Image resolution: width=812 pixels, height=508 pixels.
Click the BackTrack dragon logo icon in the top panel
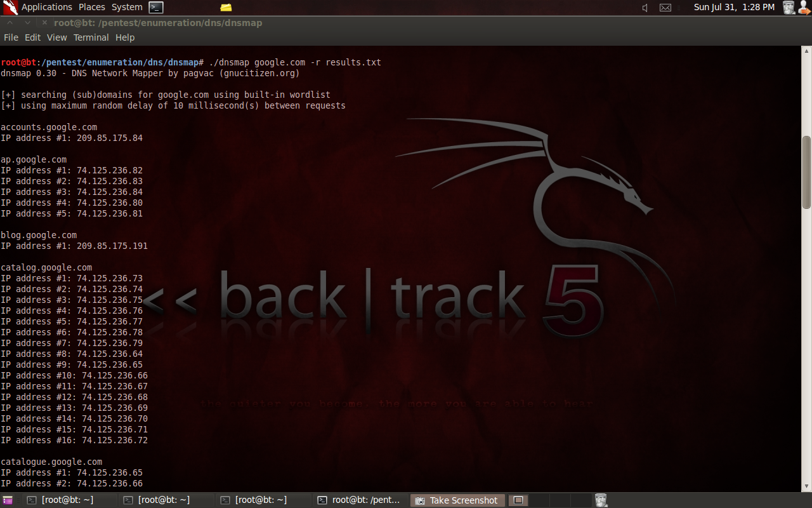coord(10,8)
